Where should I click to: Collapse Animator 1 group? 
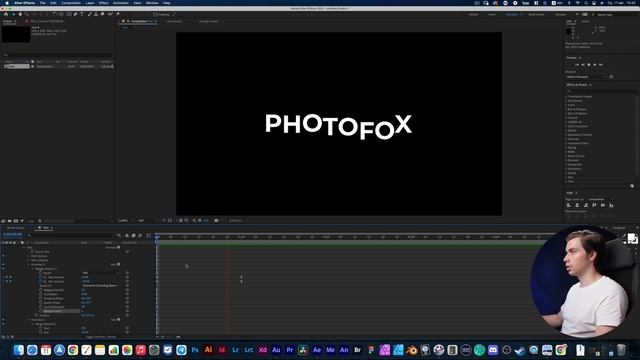point(29,264)
